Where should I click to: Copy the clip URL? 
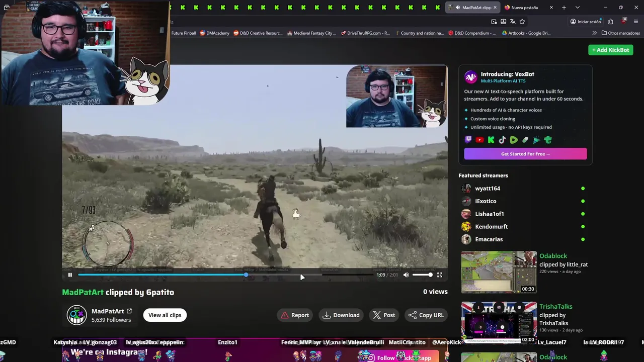426,315
